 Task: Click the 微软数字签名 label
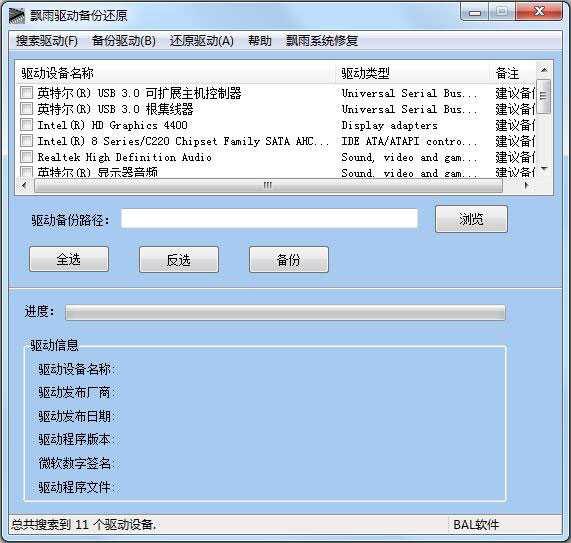tap(77, 463)
